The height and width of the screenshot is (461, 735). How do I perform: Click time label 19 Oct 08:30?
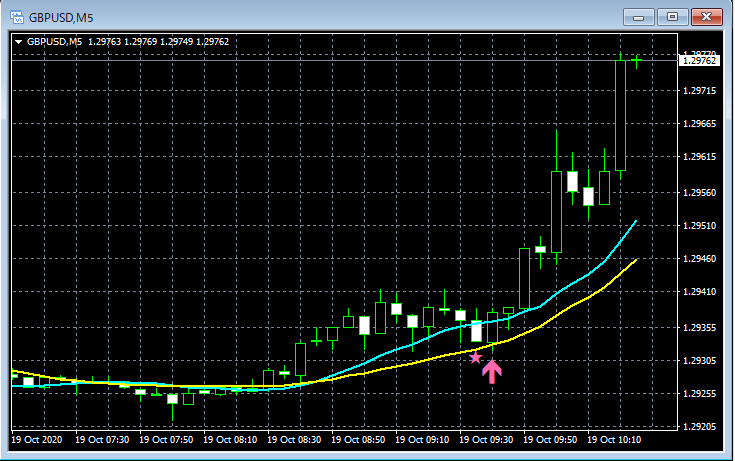pyautogui.click(x=294, y=440)
